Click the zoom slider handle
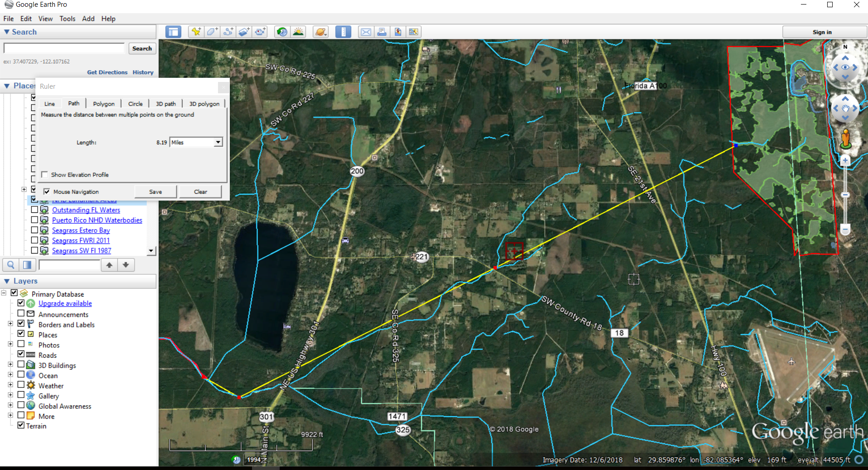 coord(845,195)
